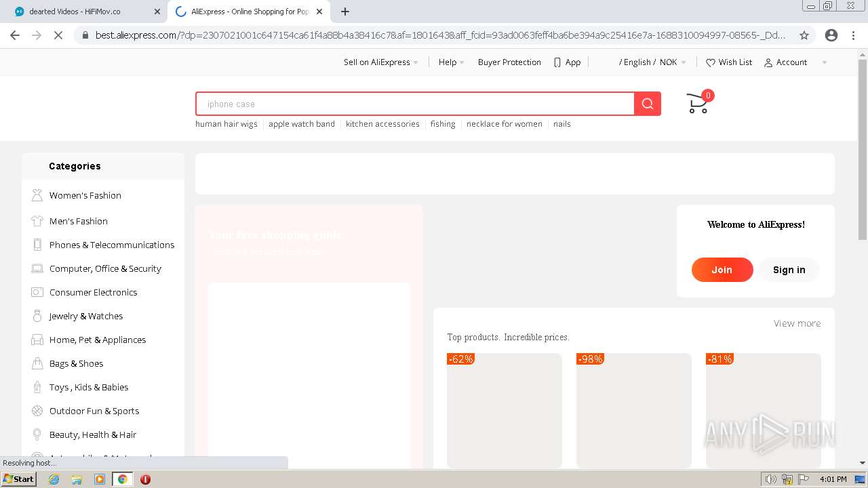868x488 pixels.
Task: Open the View more link
Action: pos(797,323)
